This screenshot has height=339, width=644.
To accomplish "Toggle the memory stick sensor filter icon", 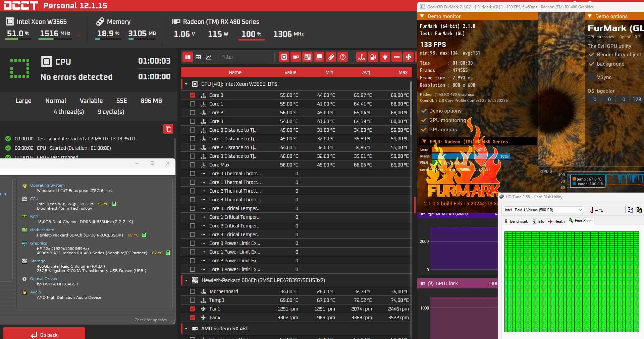I will pos(331,57).
